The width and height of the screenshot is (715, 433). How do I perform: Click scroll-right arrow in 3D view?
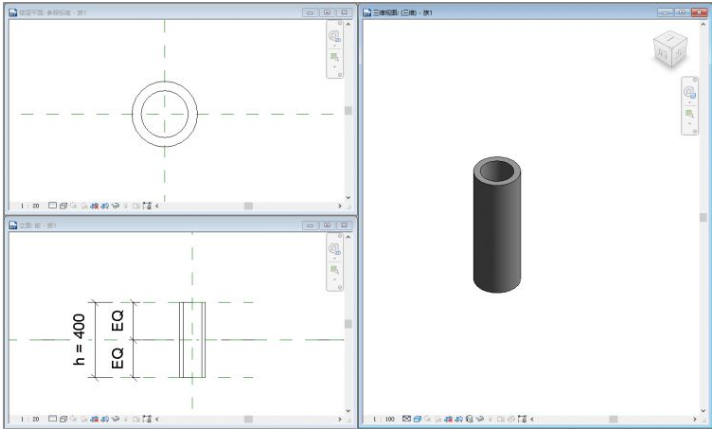695,419
